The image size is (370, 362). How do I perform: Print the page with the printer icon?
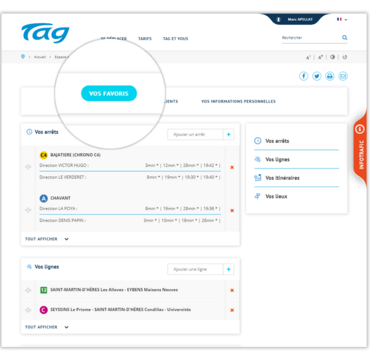click(330, 76)
